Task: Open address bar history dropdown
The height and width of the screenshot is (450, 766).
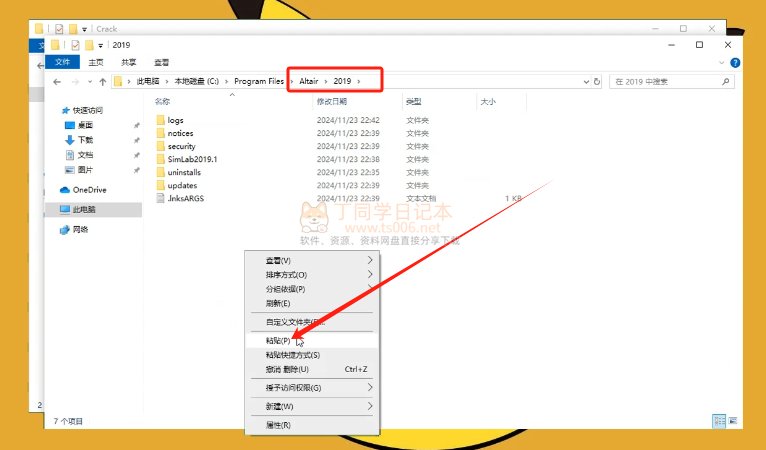Action: (x=586, y=82)
